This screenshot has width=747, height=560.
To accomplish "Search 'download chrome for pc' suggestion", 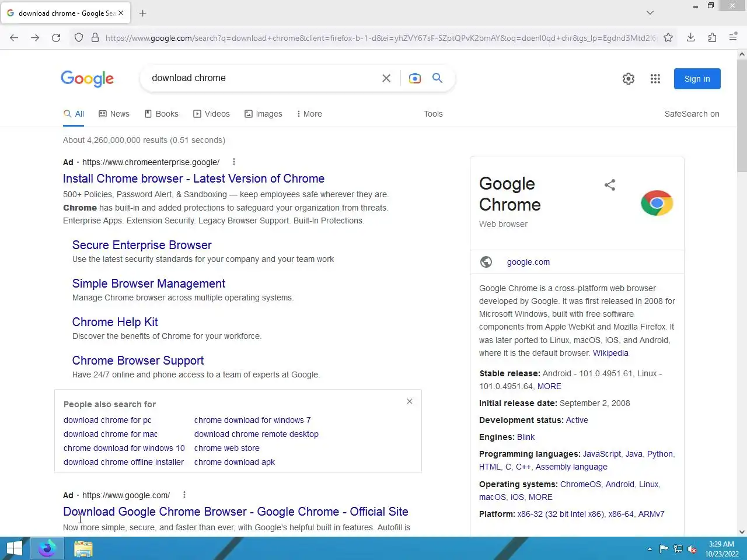I will (107, 420).
